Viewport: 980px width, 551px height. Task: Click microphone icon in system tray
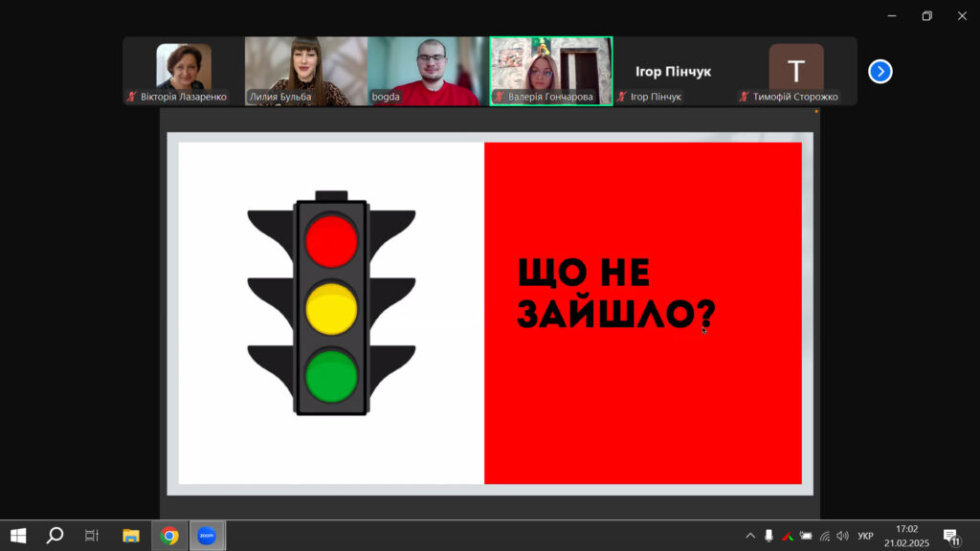[768, 536]
